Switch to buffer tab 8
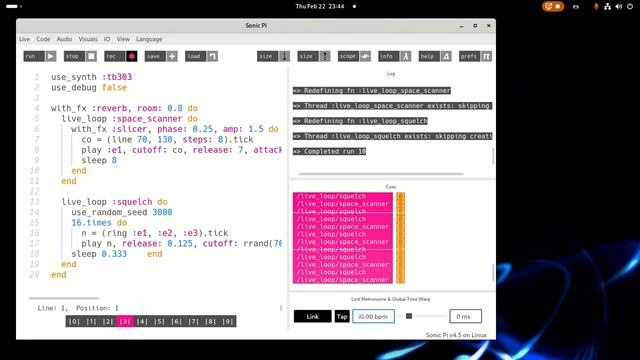This screenshot has height=360, width=640. (211, 321)
